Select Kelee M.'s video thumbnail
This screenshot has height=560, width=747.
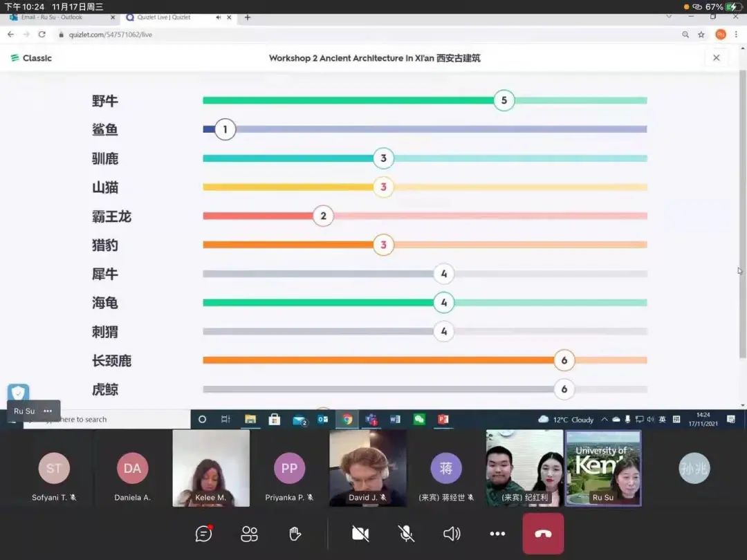(211, 468)
